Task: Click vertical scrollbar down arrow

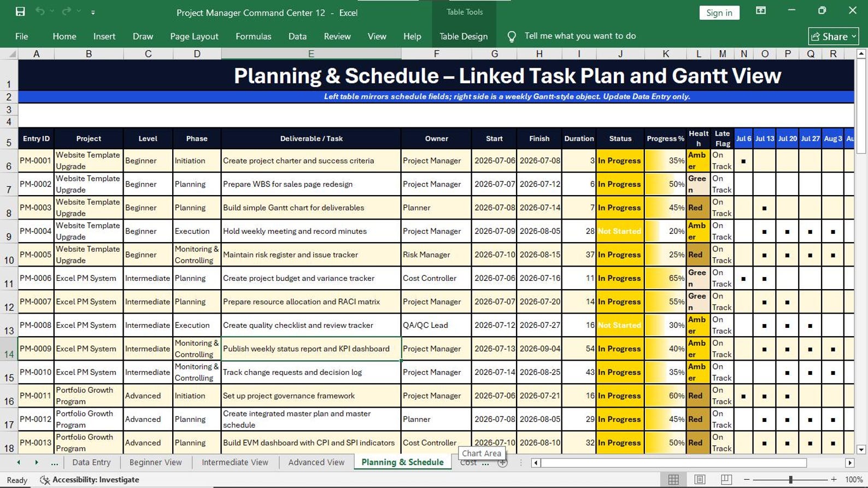Action: coord(861,450)
